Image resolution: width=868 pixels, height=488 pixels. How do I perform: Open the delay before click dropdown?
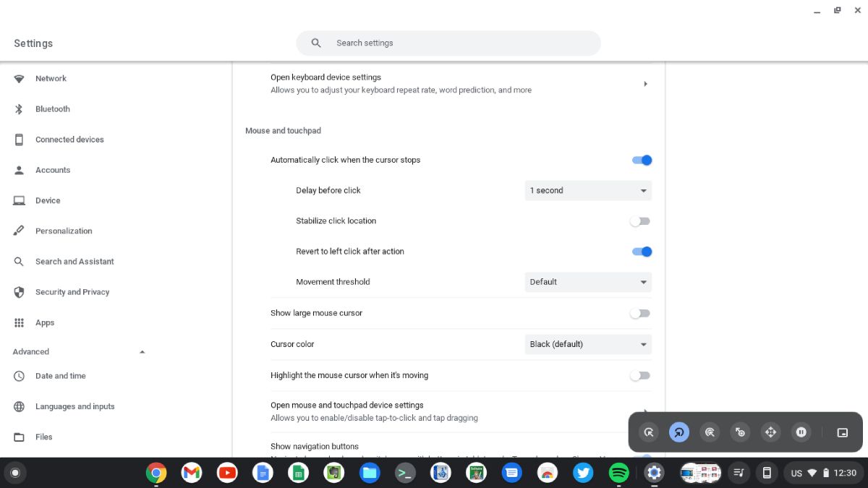tap(587, 190)
